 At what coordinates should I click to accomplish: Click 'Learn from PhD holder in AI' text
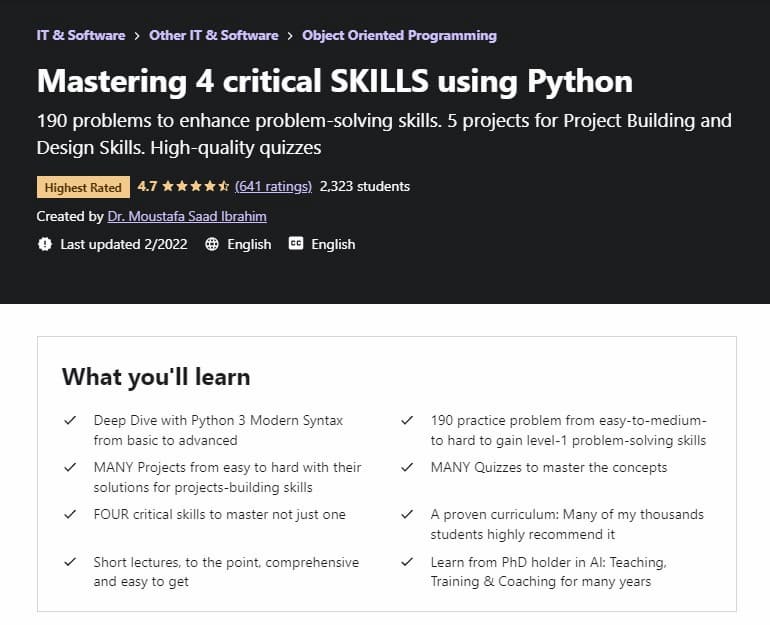coord(549,571)
